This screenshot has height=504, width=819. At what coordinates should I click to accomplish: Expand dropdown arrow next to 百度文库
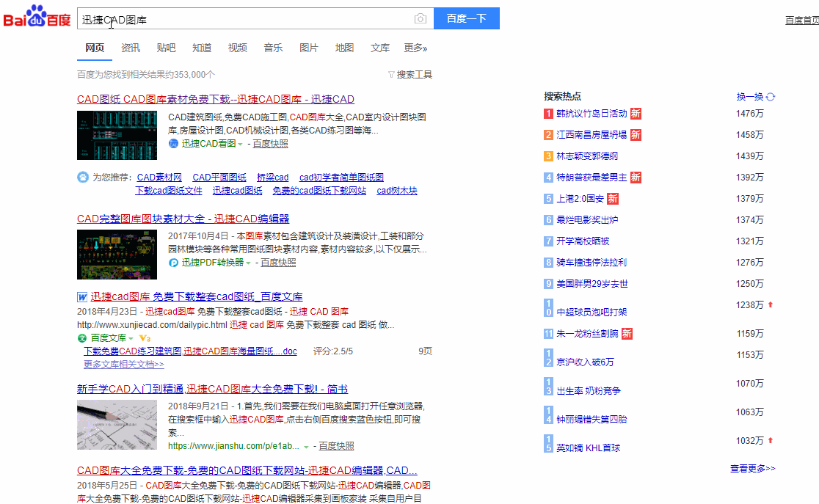point(131,338)
